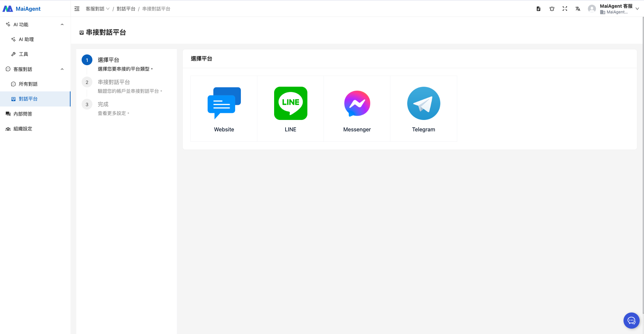Open the document icon in header
This screenshot has height=334, width=644.
point(539,9)
